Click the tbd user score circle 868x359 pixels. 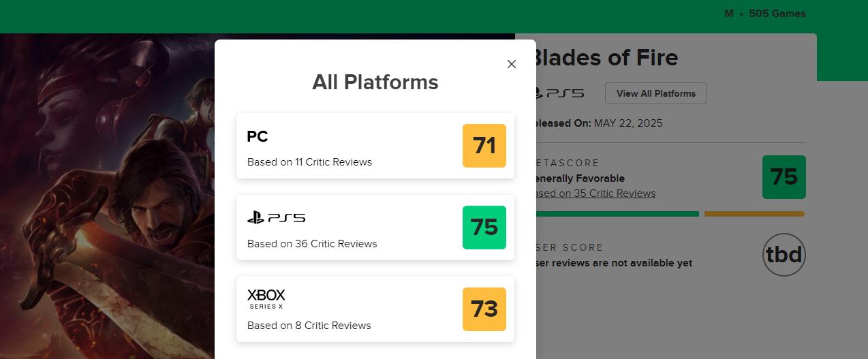[x=784, y=255]
